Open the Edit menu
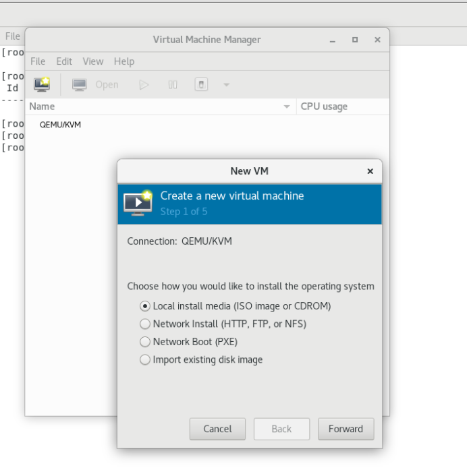The width and height of the screenshot is (467, 476). [x=64, y=61]
